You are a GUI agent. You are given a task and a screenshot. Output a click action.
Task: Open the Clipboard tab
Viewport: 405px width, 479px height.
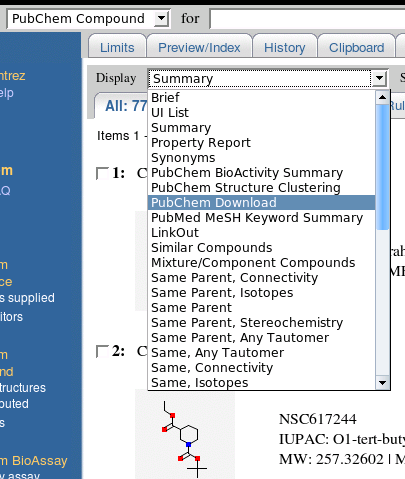[356, 47]
